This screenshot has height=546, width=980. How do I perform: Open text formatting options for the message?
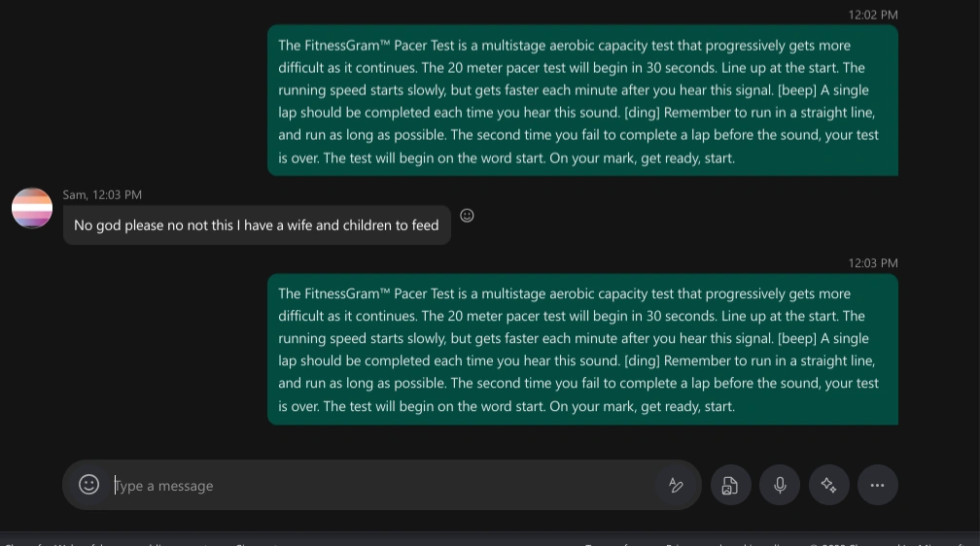click(676, 485)
